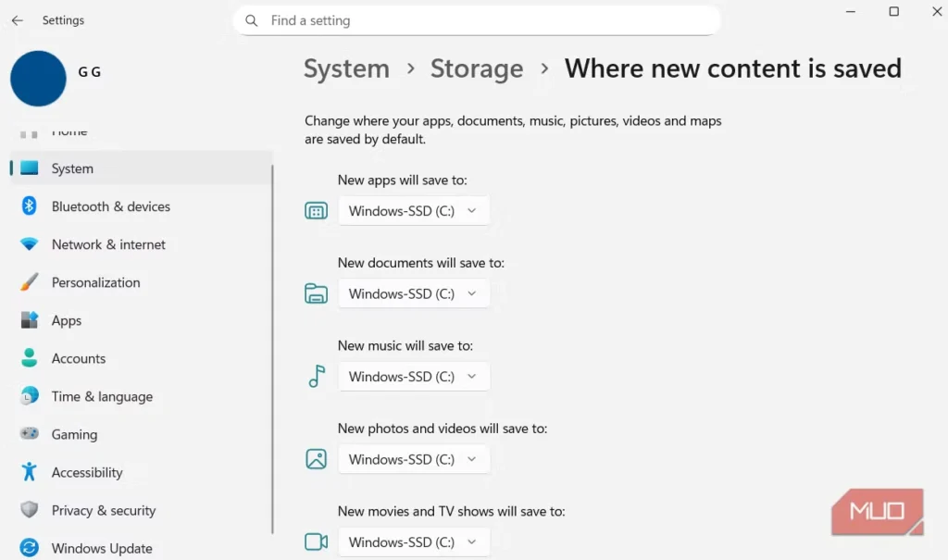Click the Privacy & security shield icon

(x=30, y=510)
